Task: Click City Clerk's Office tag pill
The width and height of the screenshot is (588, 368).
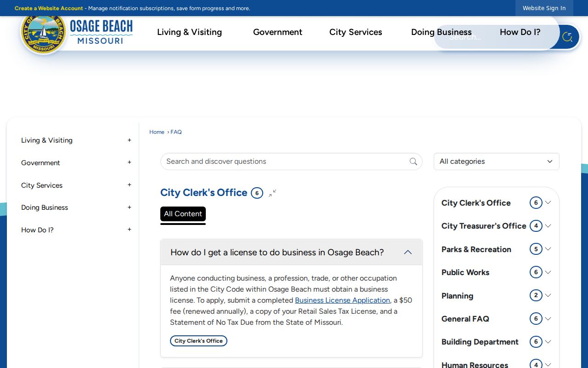Action: point(198,341)
